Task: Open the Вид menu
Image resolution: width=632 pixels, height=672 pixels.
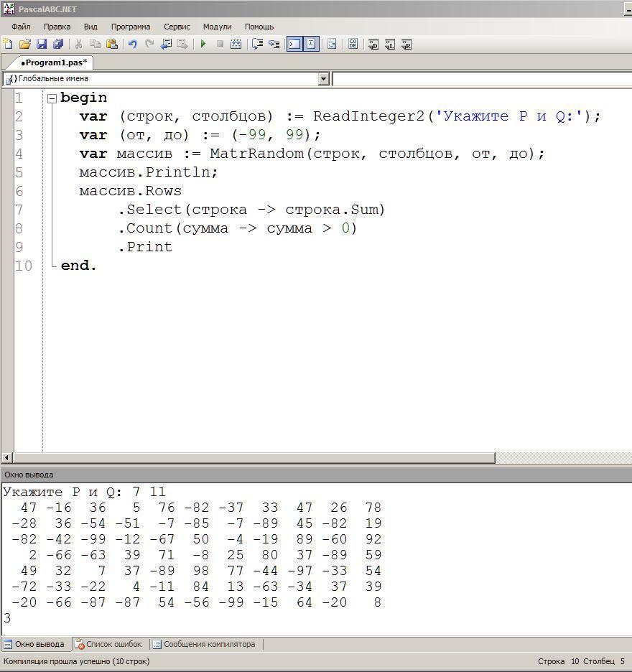Action: [x=90, y=27]
